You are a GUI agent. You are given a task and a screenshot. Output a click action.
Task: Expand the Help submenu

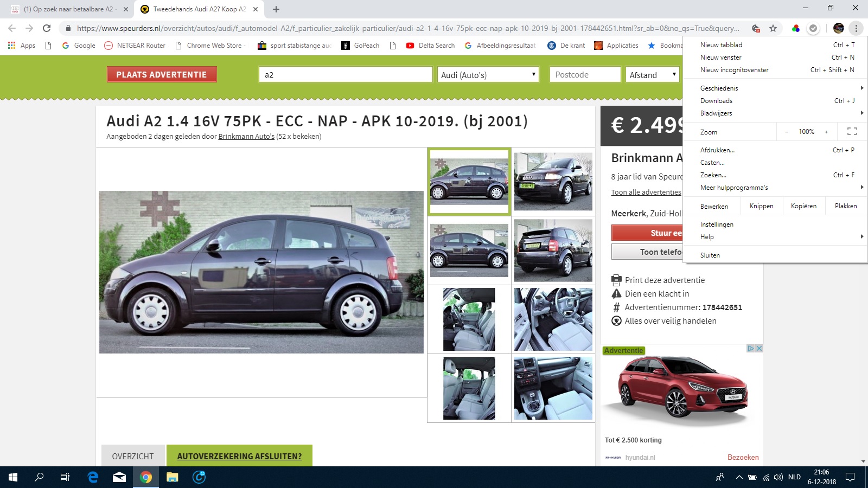(x=776, y=237)
